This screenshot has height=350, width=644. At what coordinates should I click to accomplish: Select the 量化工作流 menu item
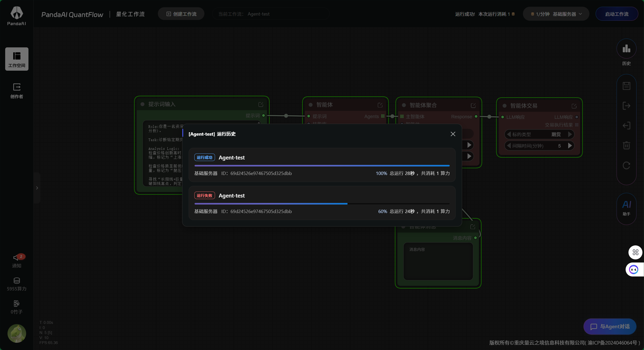pos(130,14)
